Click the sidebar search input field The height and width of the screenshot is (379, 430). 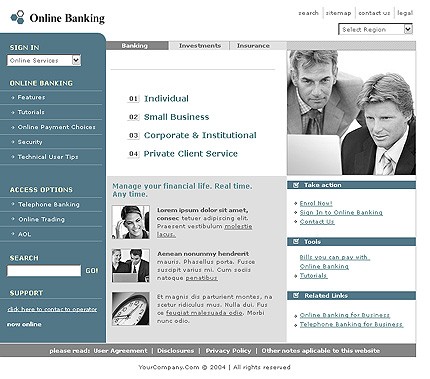point(44,270)
